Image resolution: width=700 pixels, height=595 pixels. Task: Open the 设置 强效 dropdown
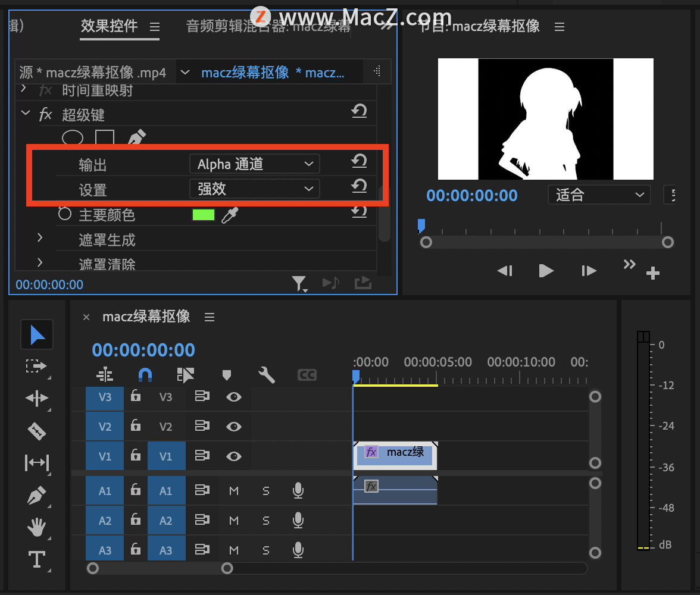[x=255, y=189]
